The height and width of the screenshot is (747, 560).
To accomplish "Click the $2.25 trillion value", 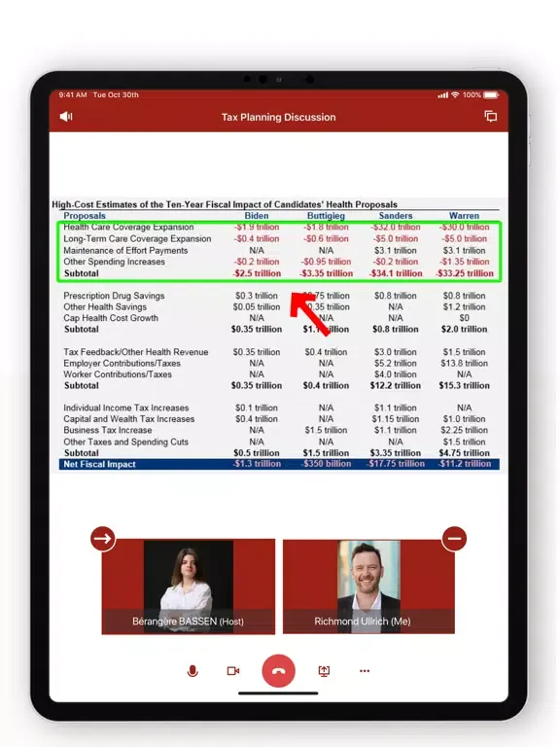I will tap(465, 430).
